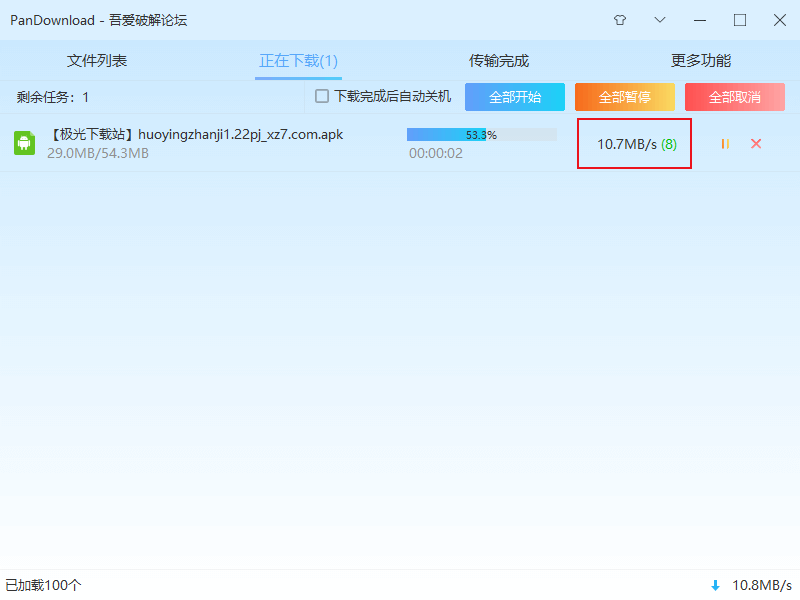Click the highlighted 10.7MB/s speed display
Image resolution: width=800 pixels, height=600 pixels.
pyautogui.click(x=634, y=143)
